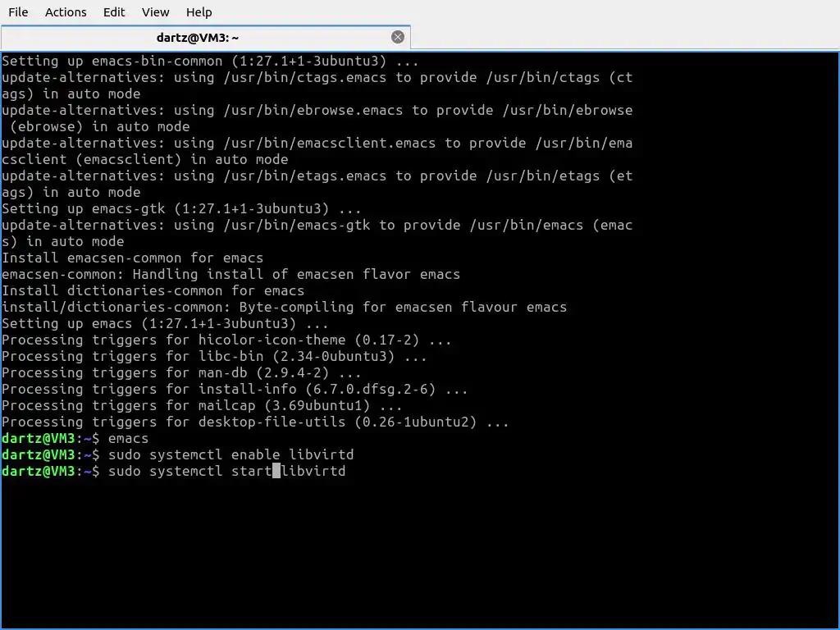
Task: Open the File menu
Action: pos(18,11)
